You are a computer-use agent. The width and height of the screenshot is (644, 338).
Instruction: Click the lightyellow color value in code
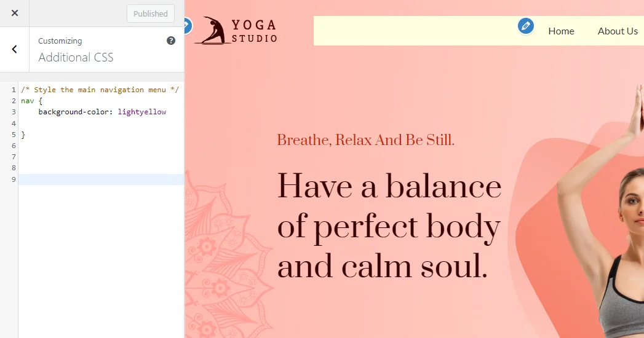[x=141, y=112]
